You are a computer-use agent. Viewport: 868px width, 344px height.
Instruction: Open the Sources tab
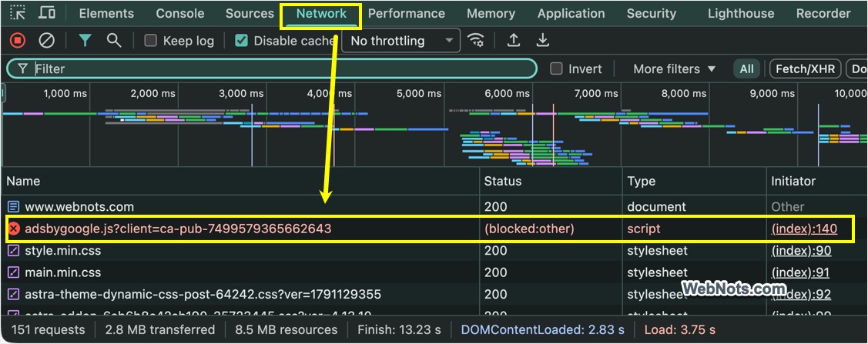point(250,13)
